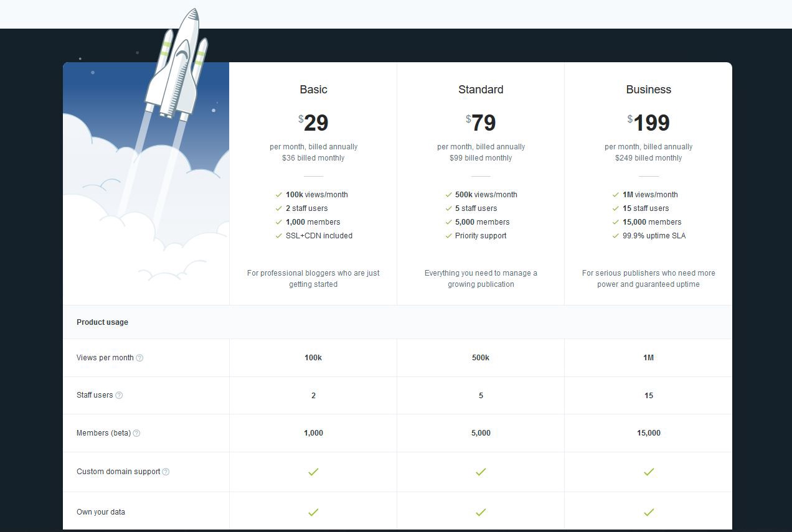The height and width of the screenshot is (532, 792).
Task: Click 'For professional bloggers' description
Action: (x=313, y=279)
